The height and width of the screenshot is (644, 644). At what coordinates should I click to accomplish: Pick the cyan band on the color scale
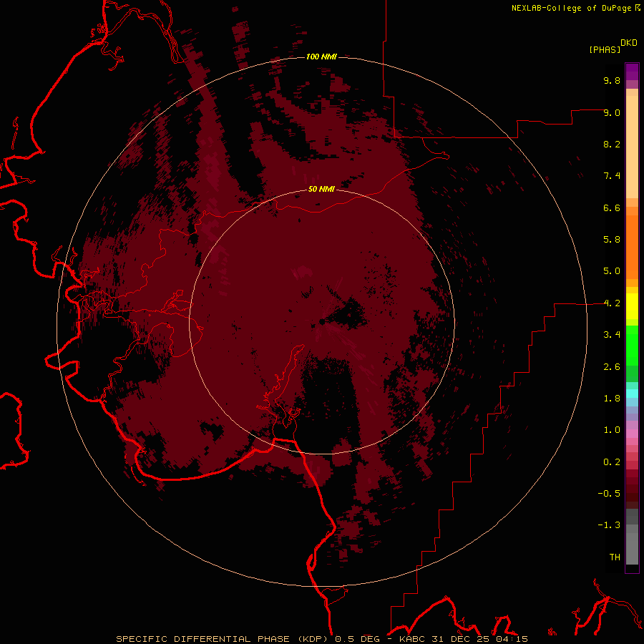click(x=632, y=394)
